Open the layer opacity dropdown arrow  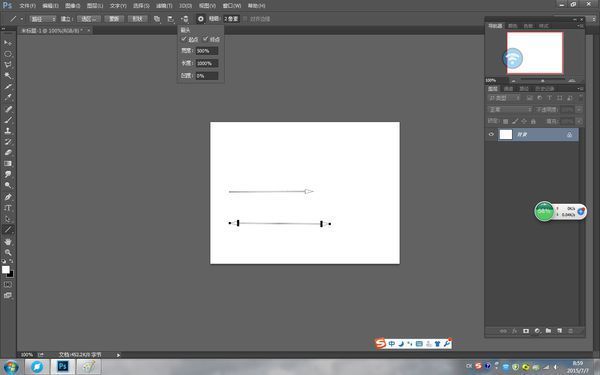click(x=579, y=109)
